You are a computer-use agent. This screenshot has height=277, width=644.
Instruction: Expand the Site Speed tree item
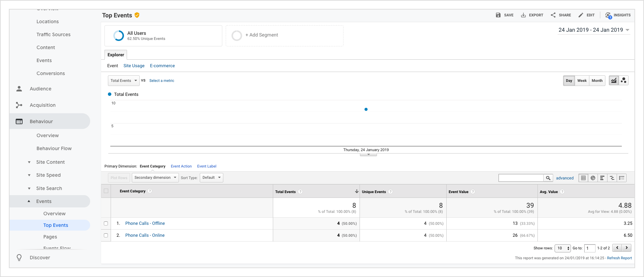29,175
